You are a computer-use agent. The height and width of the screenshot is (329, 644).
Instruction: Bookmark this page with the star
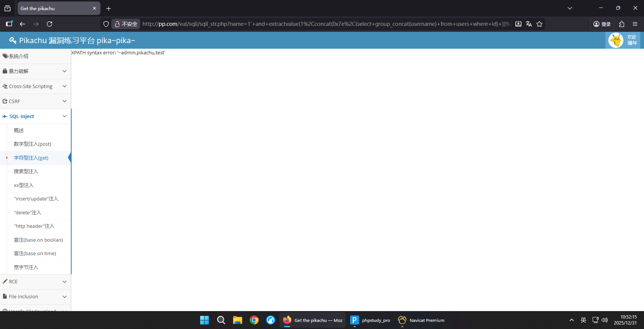[x=539, y=24]
